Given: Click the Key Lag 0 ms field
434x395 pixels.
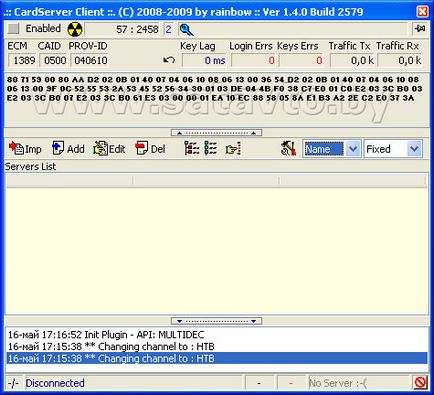Looking at the screenshot, I should 204,60.
